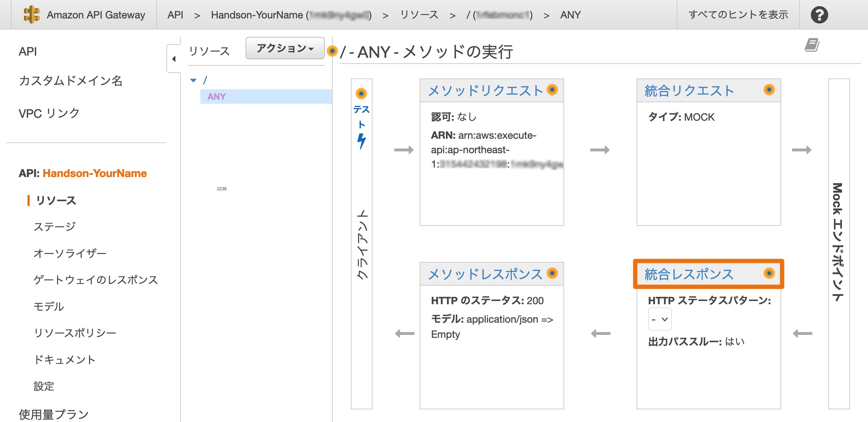Screen dimensions: 868x422
Task: Go to Handson-YourName breadcrumb
Action: point(291,15)
